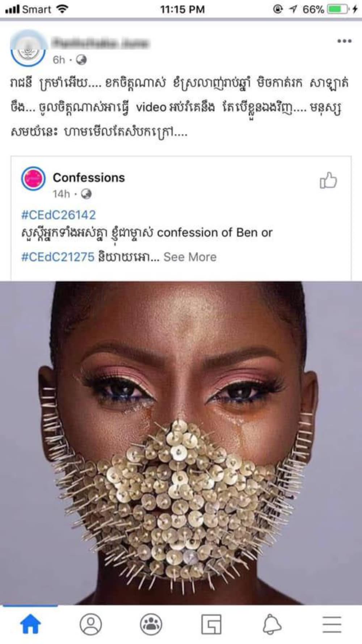Open the Marketplace tab icon
The image size is (362, 644).
[211, 624]
